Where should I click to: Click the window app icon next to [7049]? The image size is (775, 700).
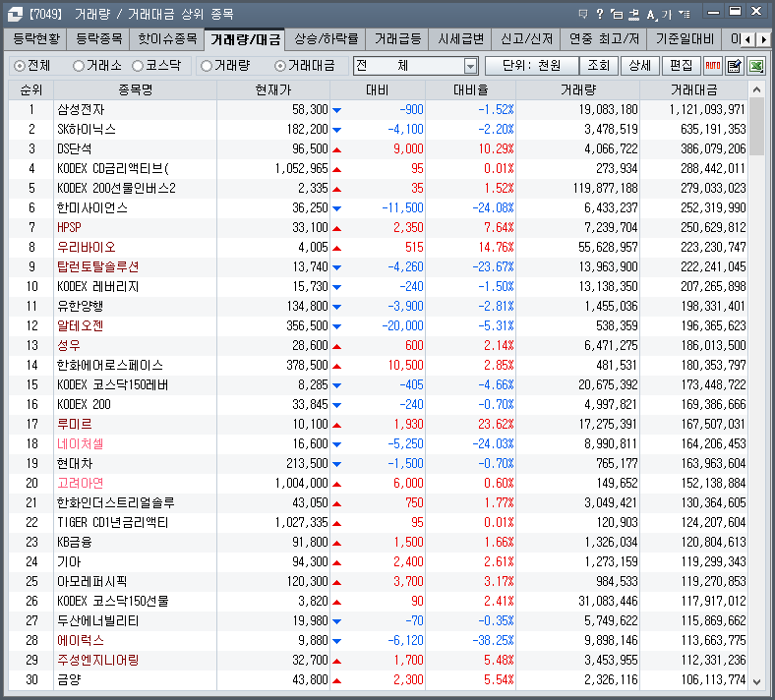15,14
